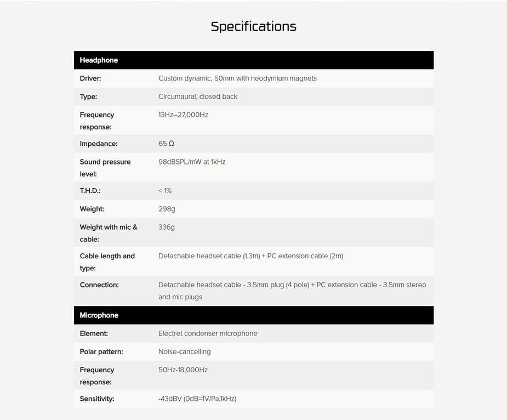Select the Impedance label
The image size is (507, 420).
[x=99, y=144]
